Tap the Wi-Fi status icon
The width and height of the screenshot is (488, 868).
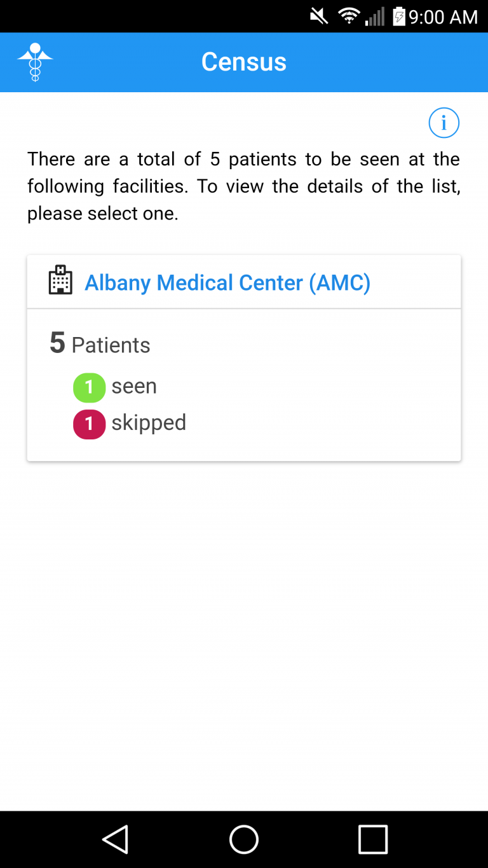(x=349, y=16)
